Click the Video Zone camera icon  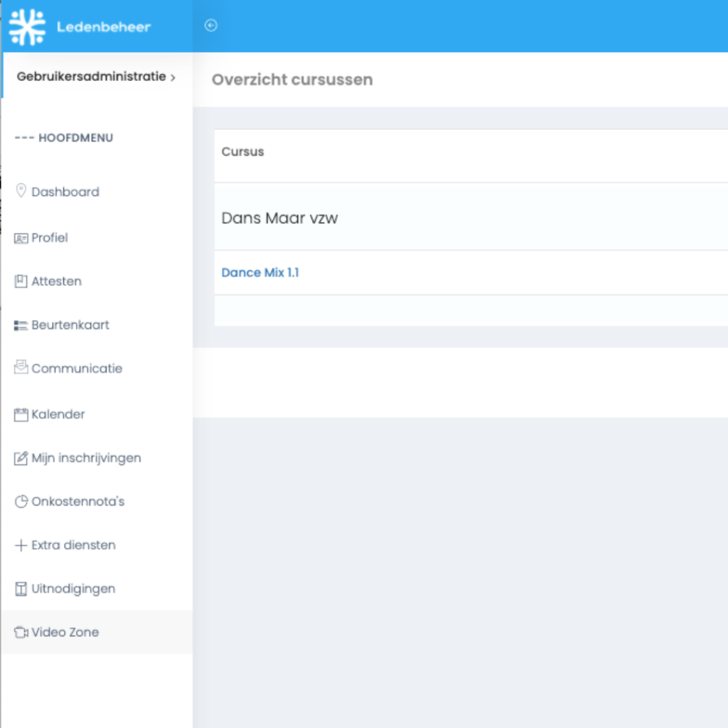coord(21,632)
